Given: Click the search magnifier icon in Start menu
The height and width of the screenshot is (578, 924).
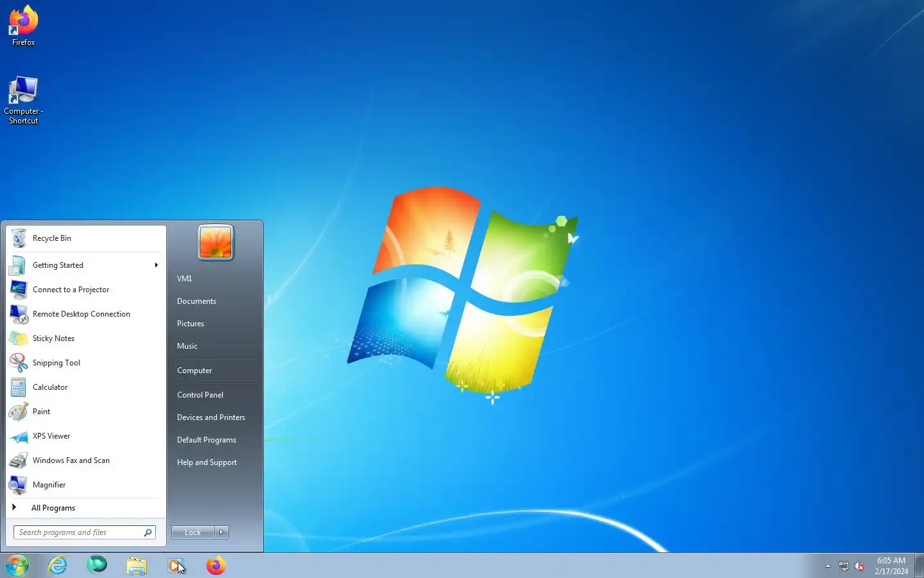Looking at the screenshot, I should (x=148, y=532).
